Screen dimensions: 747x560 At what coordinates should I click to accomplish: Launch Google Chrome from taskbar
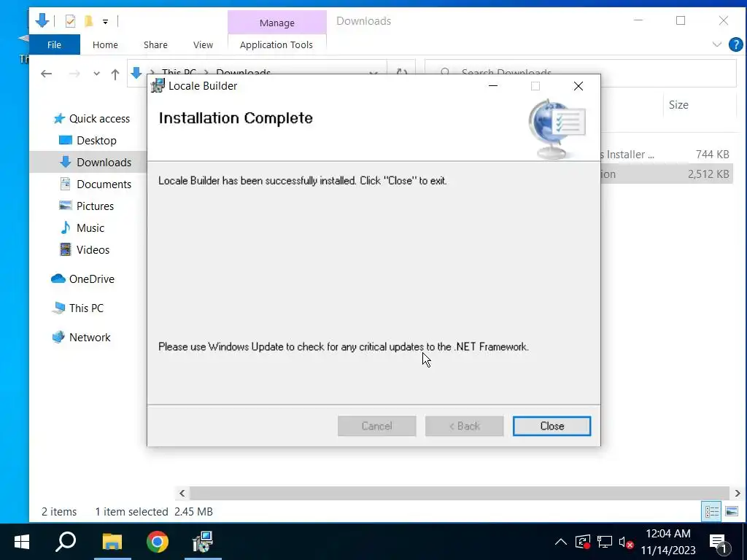(158, 542)
